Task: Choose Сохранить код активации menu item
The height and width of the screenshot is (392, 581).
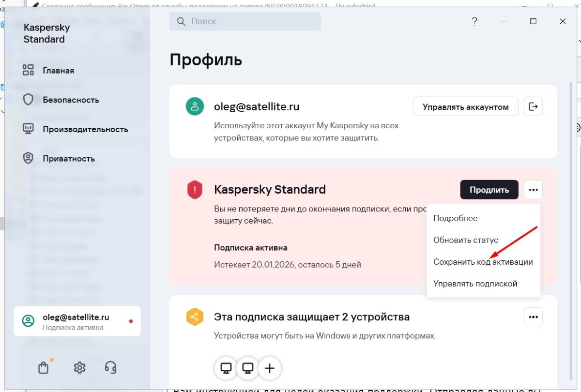Action: point(483,262)
